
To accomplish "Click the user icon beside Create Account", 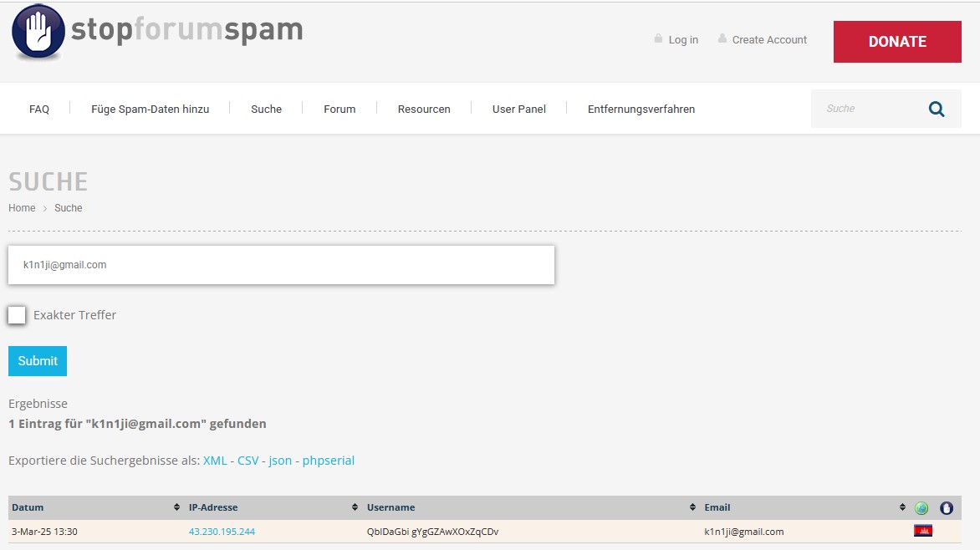I will click(722, 38).
